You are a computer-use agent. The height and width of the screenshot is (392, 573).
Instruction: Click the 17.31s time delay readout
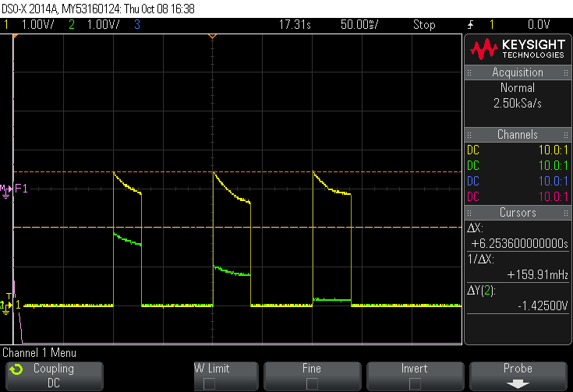coord(295,25)
